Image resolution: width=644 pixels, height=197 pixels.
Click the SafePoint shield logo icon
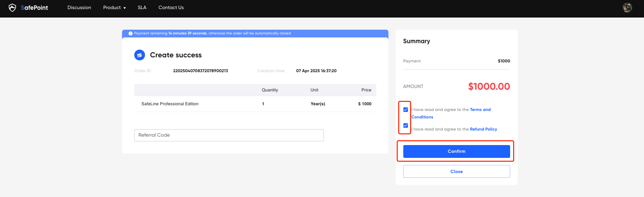[x=12, y=7]
